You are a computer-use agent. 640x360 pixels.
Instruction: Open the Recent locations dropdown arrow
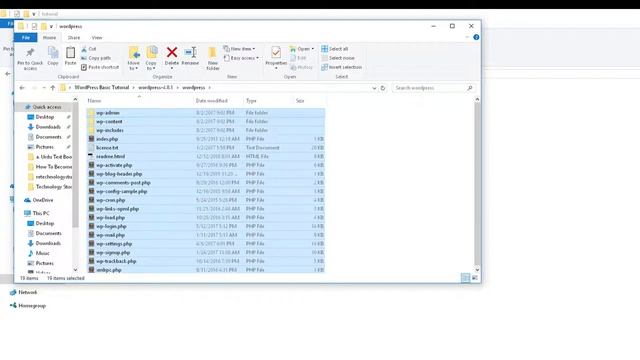coord(44,88)
